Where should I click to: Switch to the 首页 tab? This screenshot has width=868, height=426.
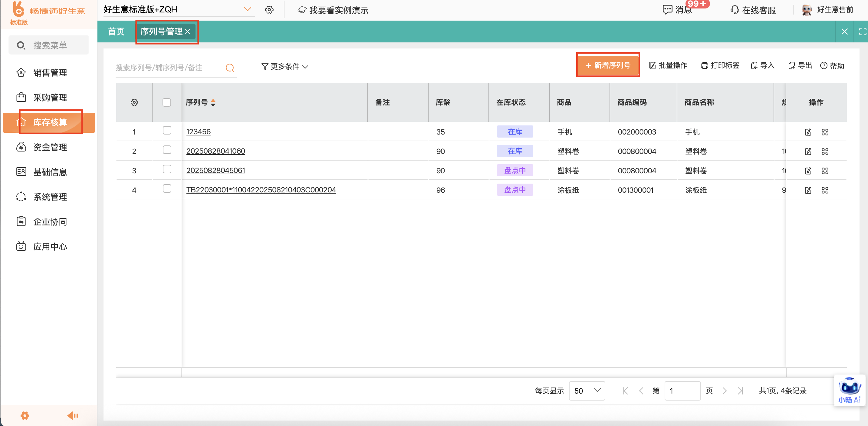click(116, 32)
